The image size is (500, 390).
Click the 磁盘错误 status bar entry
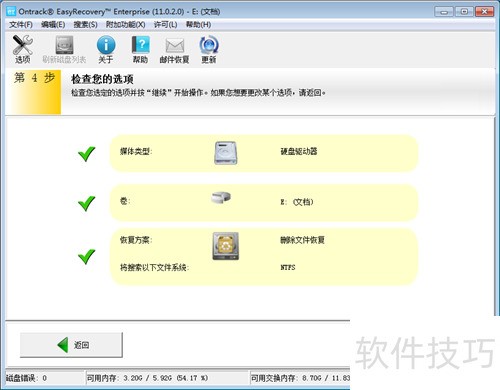click(26, 378)
